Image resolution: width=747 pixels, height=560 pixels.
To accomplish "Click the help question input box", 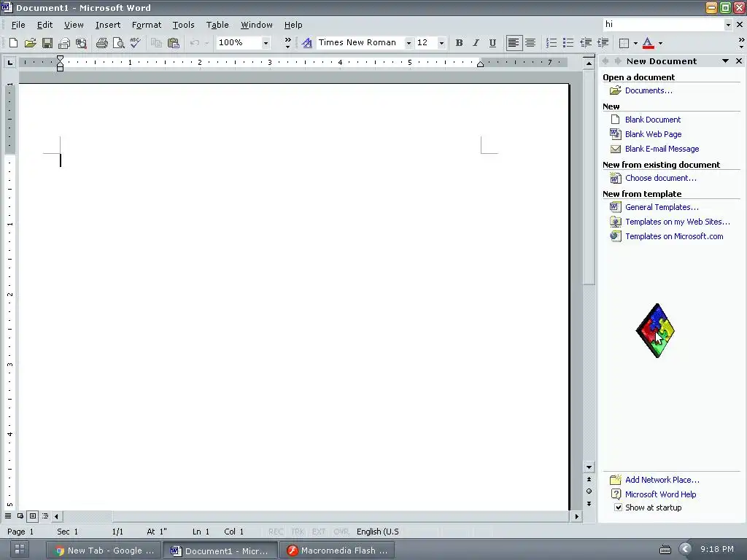I will tap(663, 24).
